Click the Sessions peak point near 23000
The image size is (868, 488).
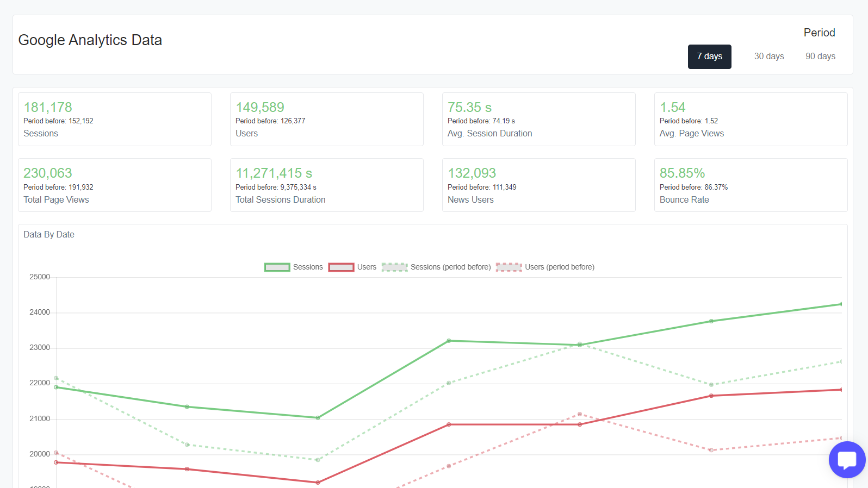449,341
